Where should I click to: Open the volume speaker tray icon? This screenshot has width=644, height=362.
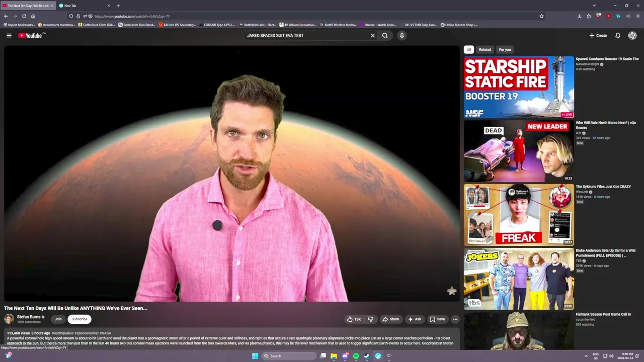point(611,356)
